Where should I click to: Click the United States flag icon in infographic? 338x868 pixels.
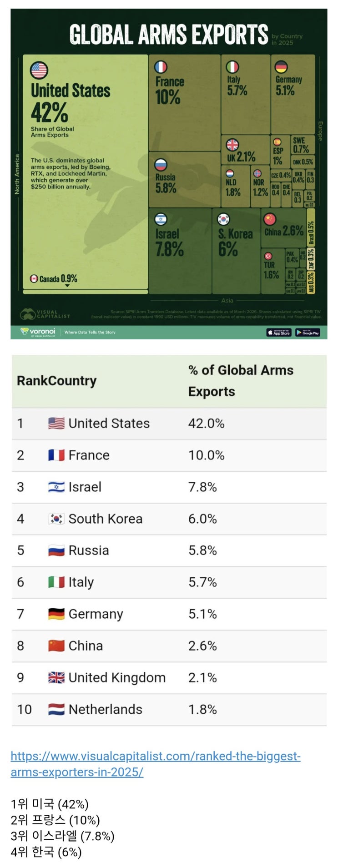pos(39,71)
